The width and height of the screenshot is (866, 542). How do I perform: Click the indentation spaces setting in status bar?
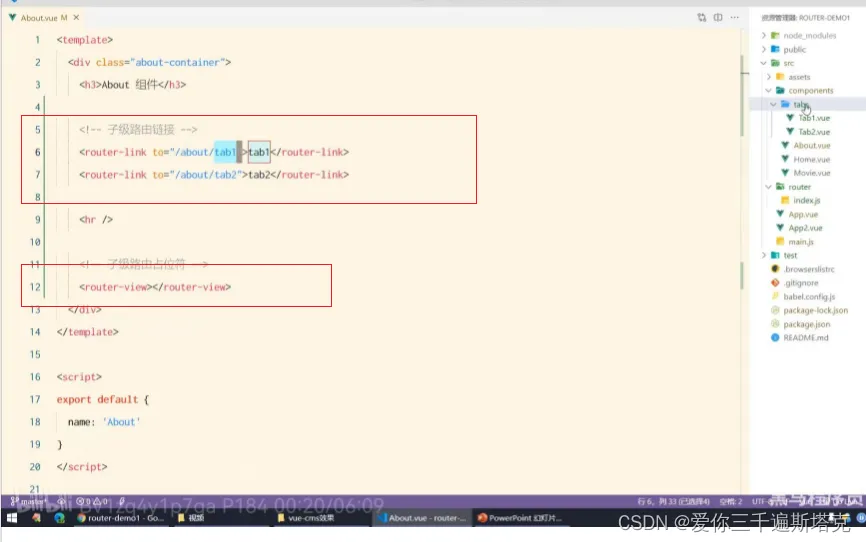click(731, 502)
